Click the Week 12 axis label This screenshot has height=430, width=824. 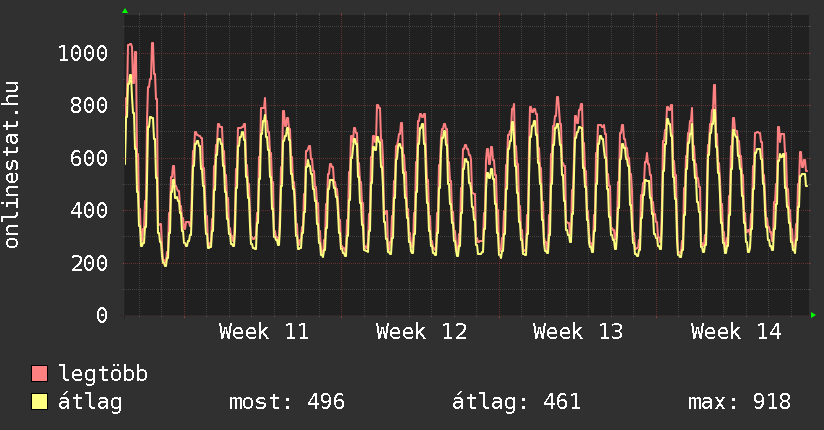click(x=421, y=332)
